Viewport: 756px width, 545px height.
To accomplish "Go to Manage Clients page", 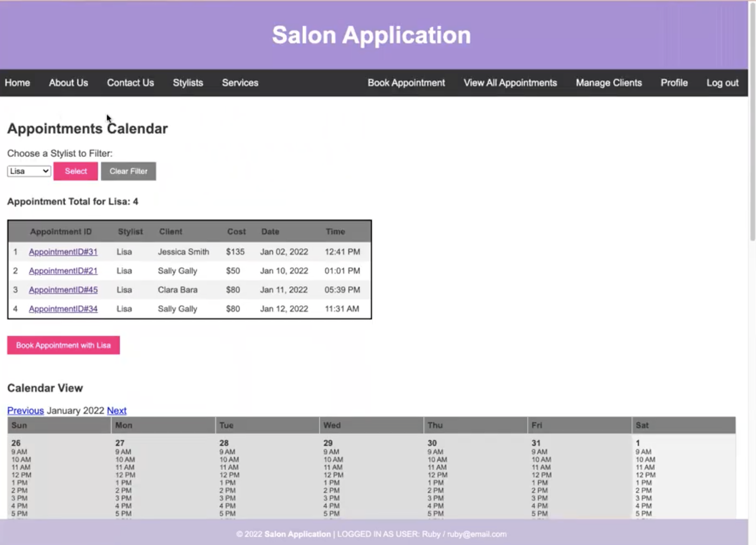I will click(x=609, y=83).
